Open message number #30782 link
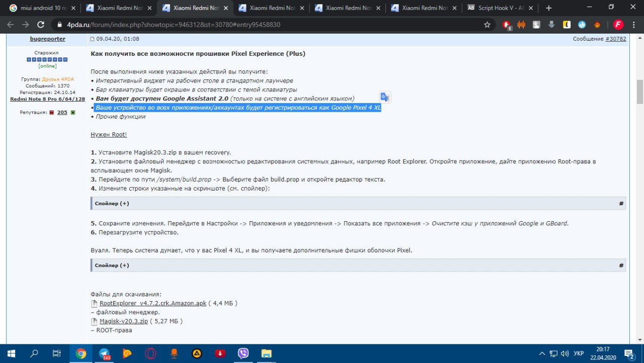 pyautogui.click(x=616, y=39)
